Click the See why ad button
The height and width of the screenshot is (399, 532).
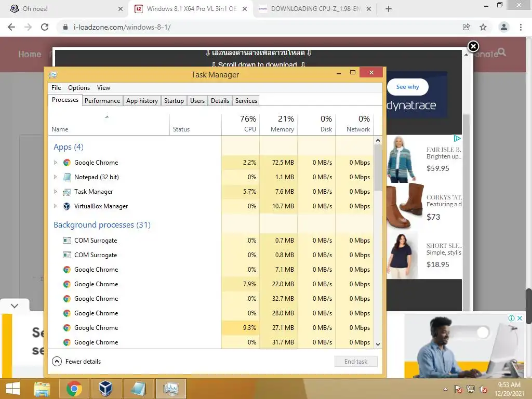tap(407, 87)
